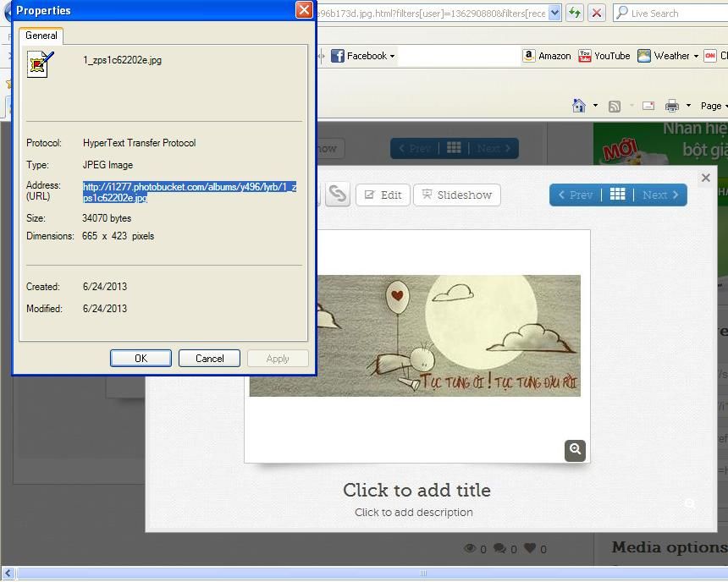Viewport: 728px width, 582px height.
Task: Open the YouTube toolbar link
Action: coord(604,56)
